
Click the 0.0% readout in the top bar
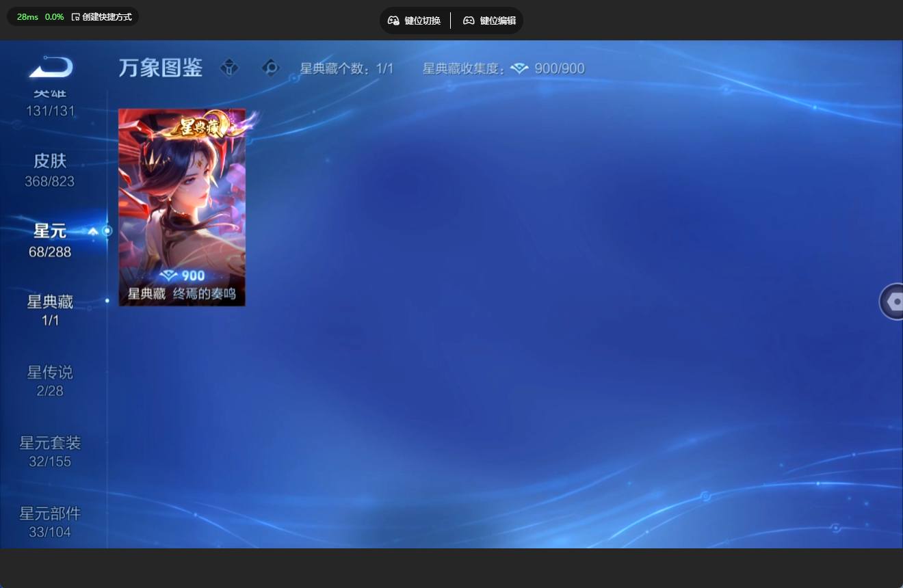pyautogui.click(x=55, y=16)
